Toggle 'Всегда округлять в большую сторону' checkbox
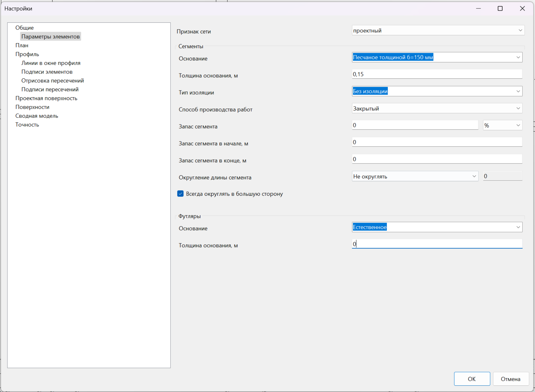Image resolution: width=535 pixels, height=392 pixels. pyautogui.click(x=180, y=194)
